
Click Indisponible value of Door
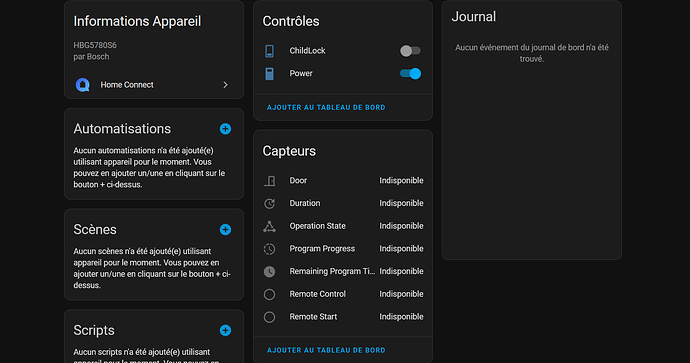coord(401,181)
